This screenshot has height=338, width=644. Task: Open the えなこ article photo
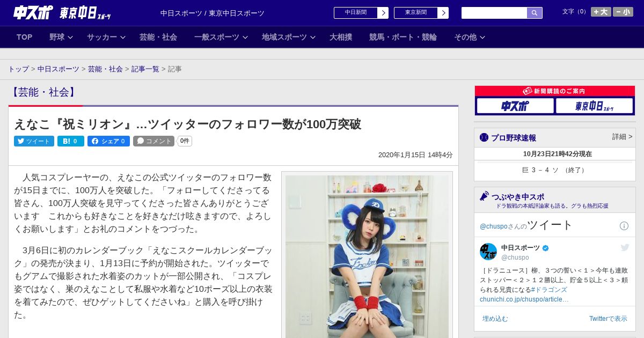tap(367, 256)
